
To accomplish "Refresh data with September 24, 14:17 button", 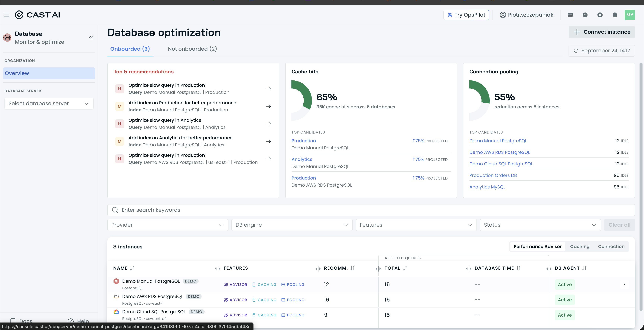I will [x=602, y=51].
